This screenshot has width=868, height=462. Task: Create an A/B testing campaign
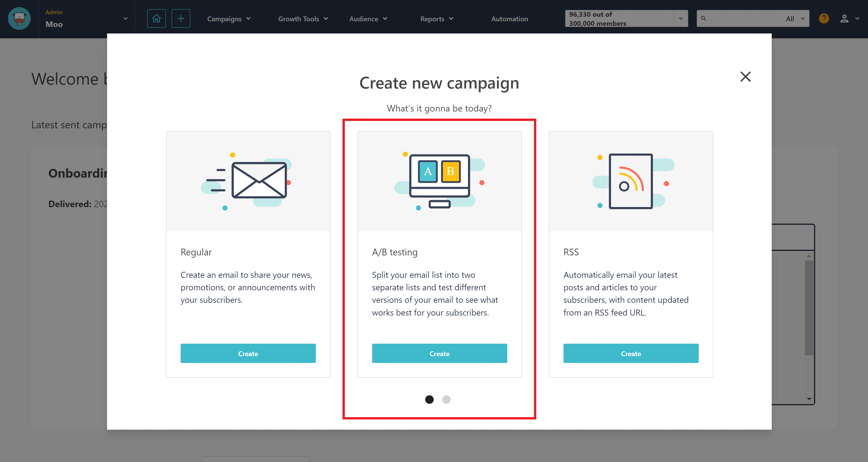pyautogui.click(x=440, y=353)
